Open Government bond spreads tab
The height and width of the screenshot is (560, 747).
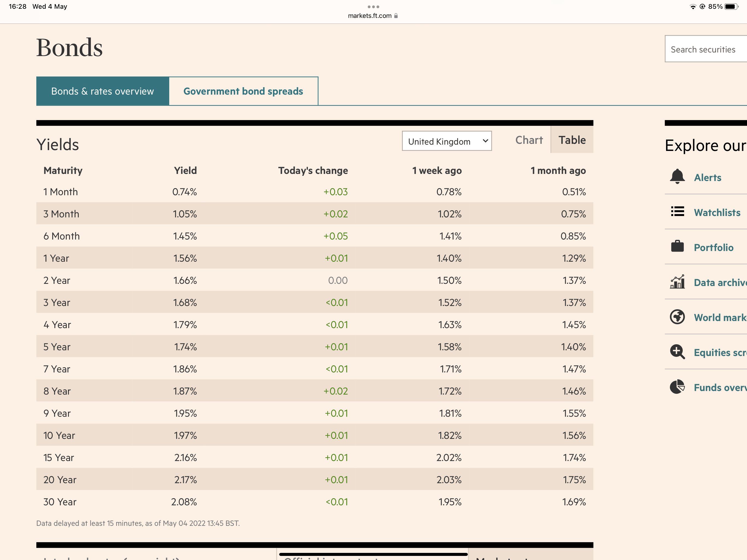(243, 91)
